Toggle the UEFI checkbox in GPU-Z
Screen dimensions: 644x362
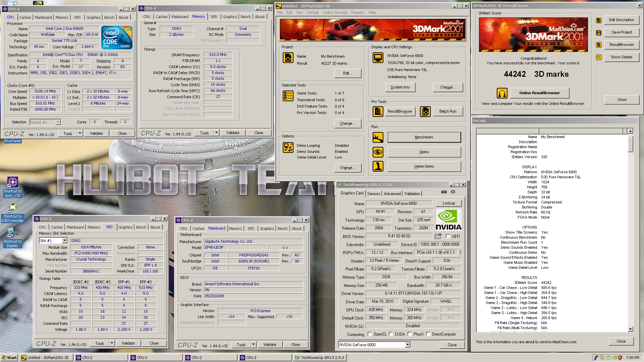tap(448, 236)
